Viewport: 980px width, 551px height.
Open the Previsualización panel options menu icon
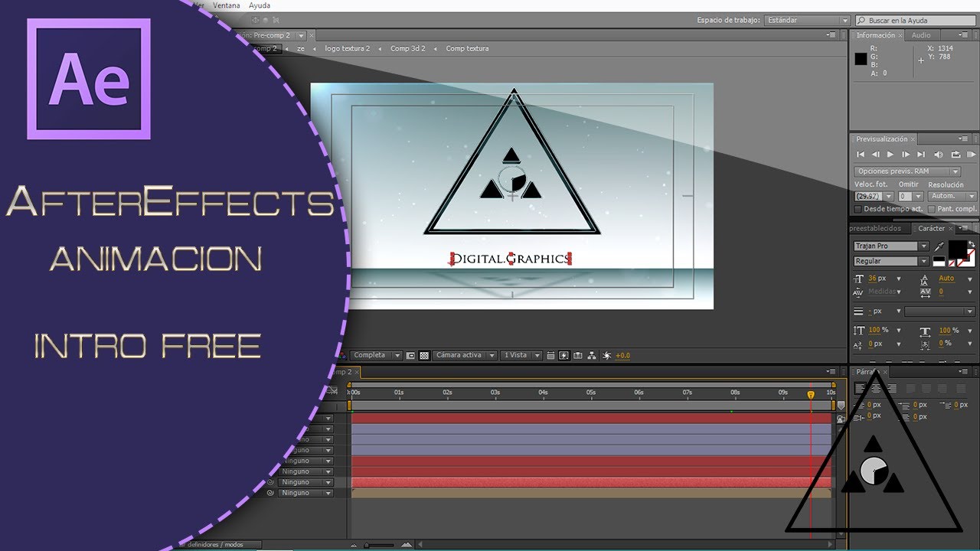coord(963,139)
